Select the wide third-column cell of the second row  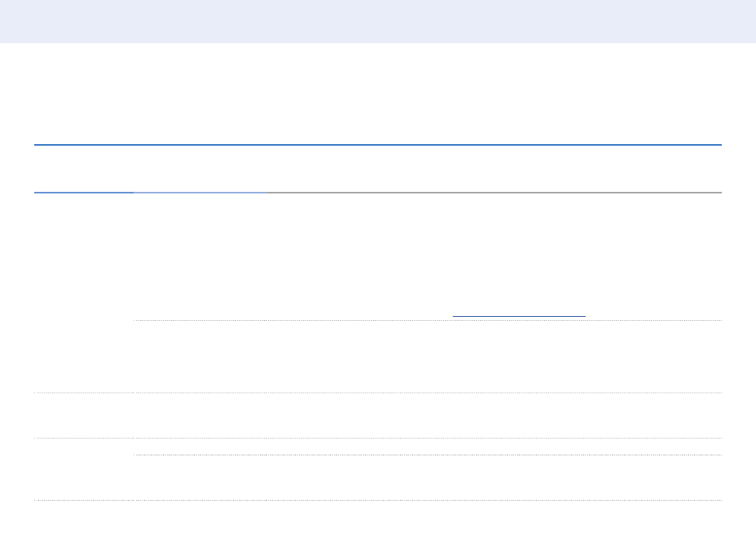point(493,415)
